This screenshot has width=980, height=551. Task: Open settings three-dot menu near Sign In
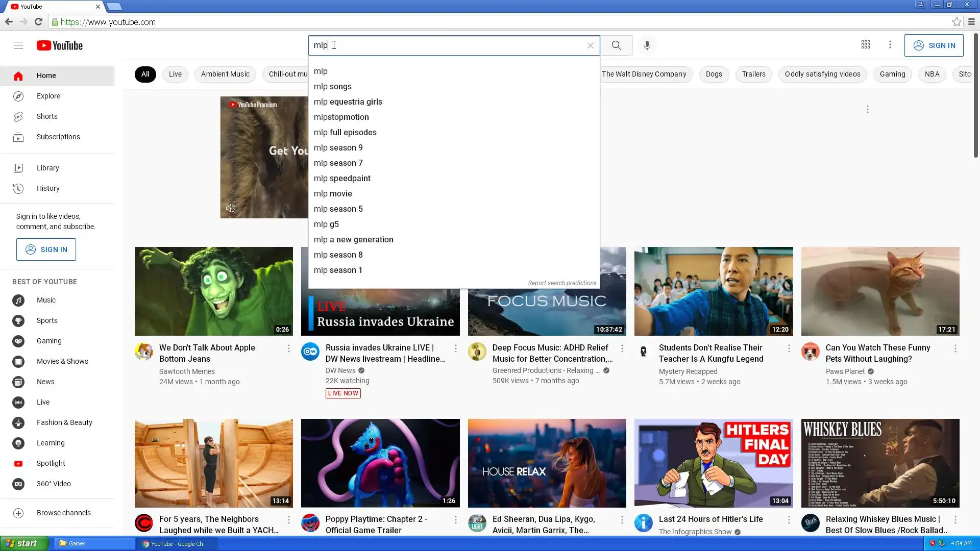click(890, 45)
